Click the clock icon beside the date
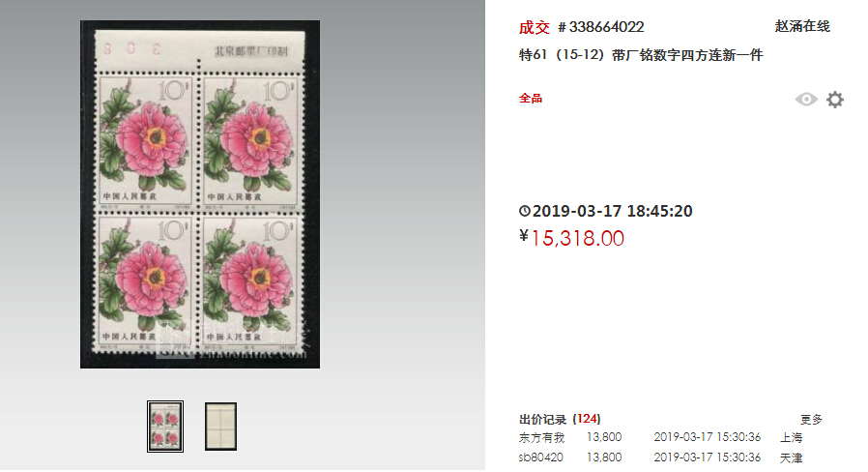The image size is (868, 472). tap(524, 211)
